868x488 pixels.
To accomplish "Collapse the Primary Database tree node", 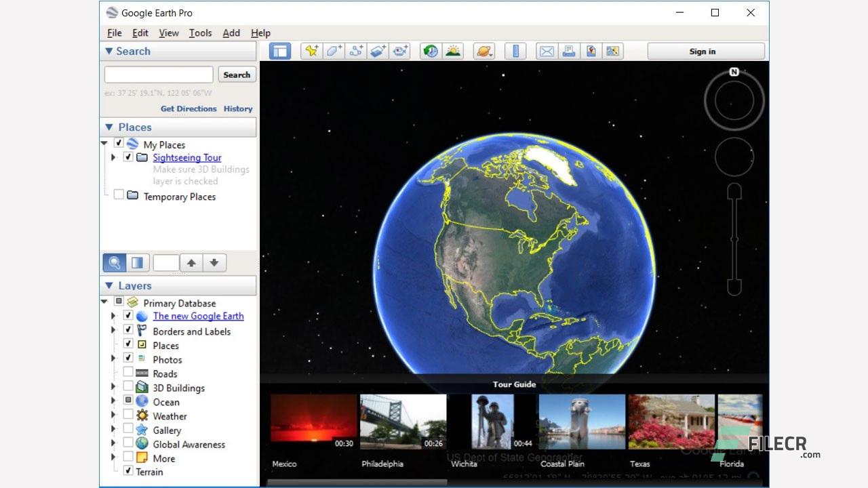I will click(104, 302).
